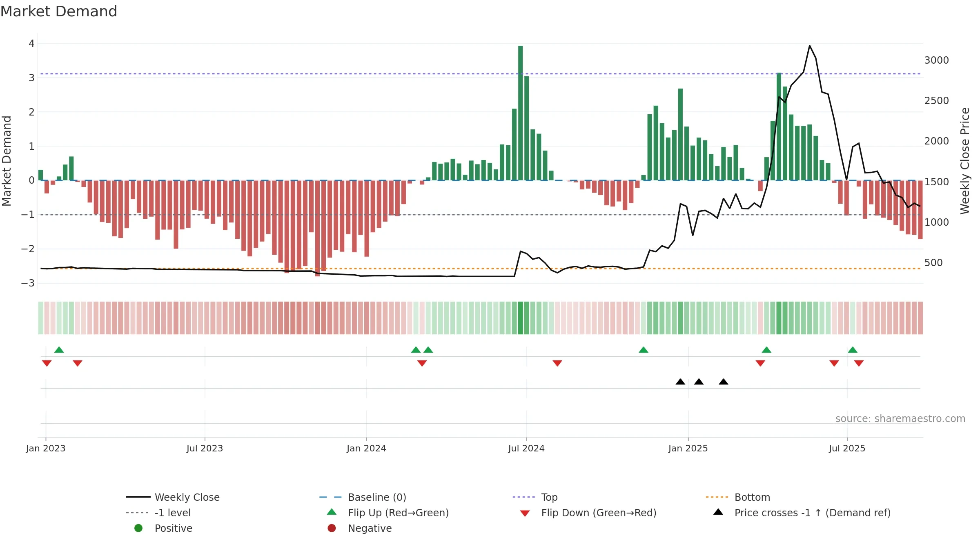Click the first black Price crosses marker before Jan 2025
The height and width of the screenshot is (551, 980).
point(680,382)
